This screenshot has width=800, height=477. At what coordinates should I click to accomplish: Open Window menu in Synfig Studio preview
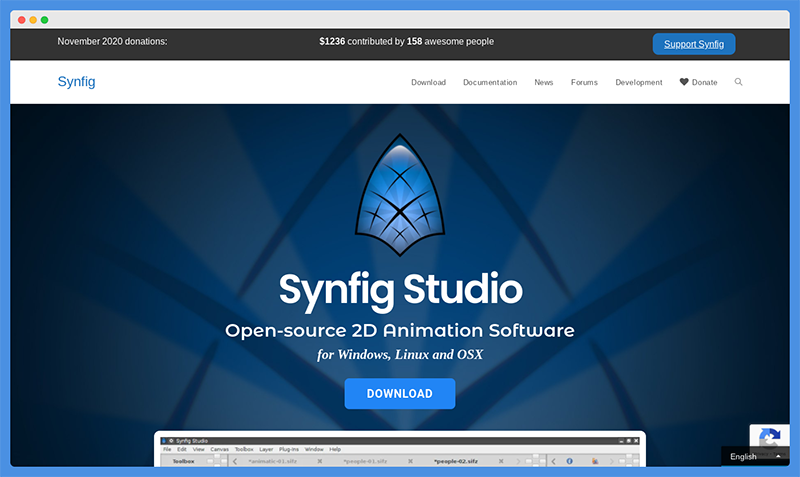[314, 449]
